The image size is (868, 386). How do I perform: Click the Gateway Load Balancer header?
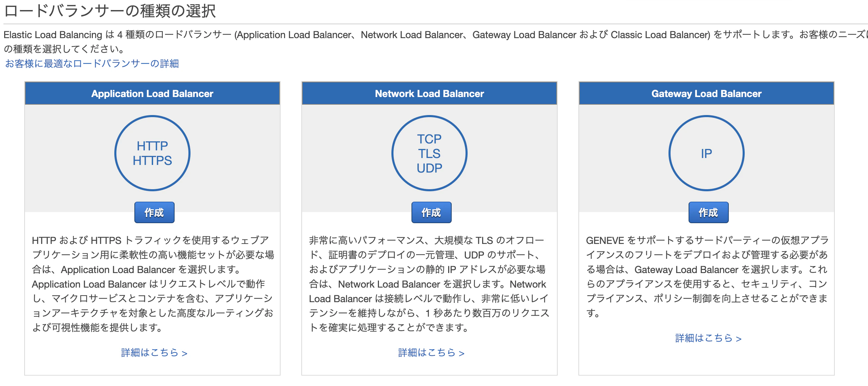click(707, 94)
